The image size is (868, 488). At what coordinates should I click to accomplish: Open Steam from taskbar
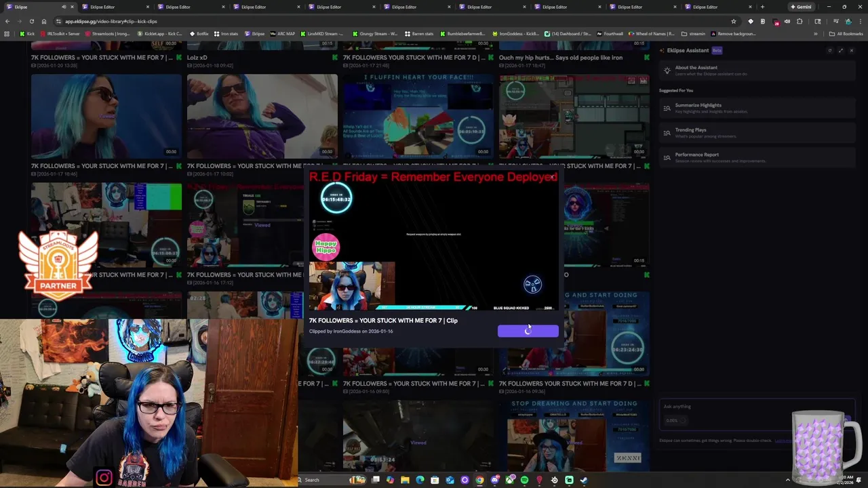(583, 480)
